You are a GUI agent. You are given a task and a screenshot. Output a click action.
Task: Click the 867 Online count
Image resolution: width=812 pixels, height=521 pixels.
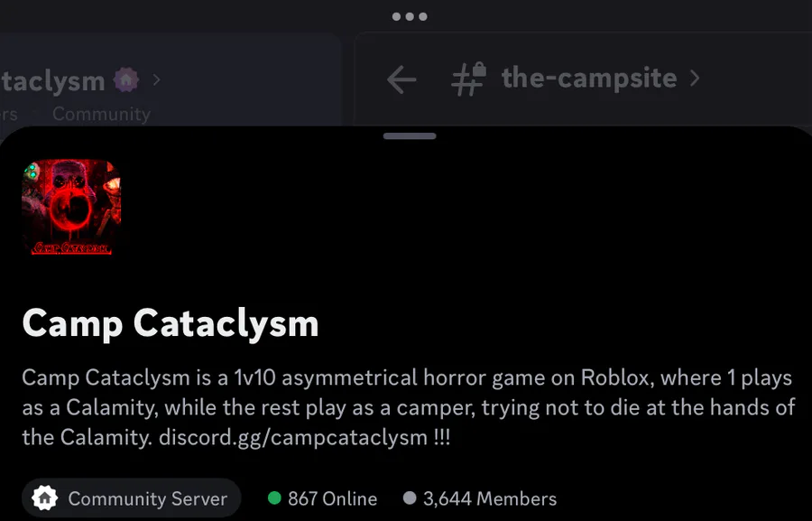[332, 498]
